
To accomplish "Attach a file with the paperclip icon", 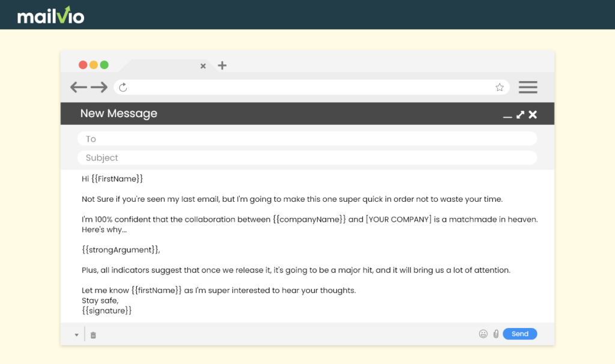I will coord(496,334).
